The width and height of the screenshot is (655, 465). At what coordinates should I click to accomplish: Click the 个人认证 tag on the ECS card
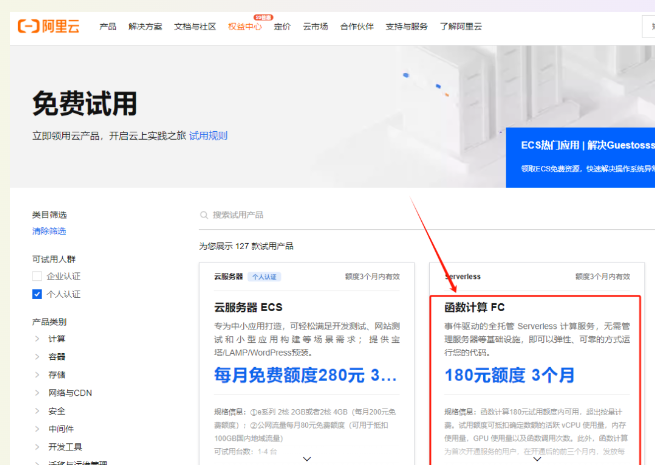(x=264, y=277)
